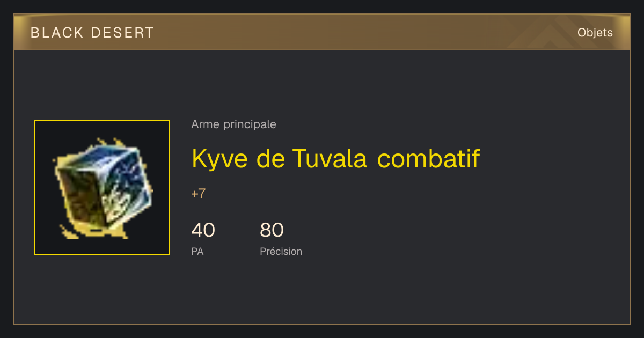Click the BLACK DESERT header title
Viewport: 644px width, 338px height.
tap(92, 33)
